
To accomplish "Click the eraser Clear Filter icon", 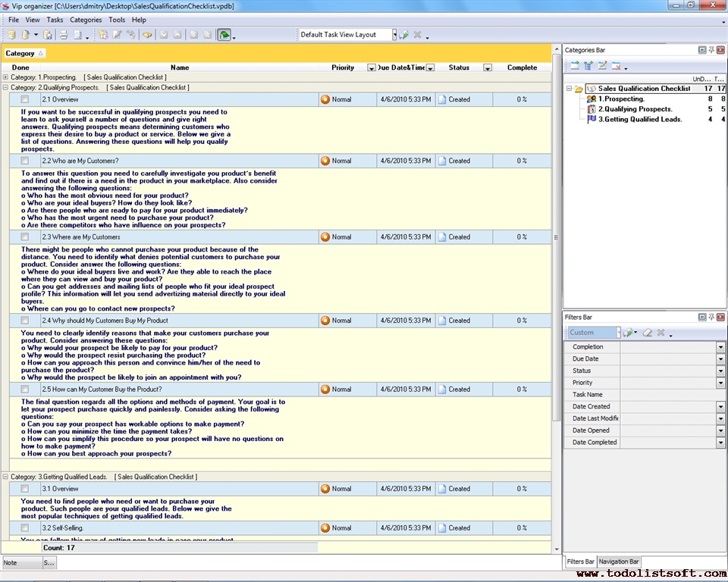I will (x=648, y=333).
